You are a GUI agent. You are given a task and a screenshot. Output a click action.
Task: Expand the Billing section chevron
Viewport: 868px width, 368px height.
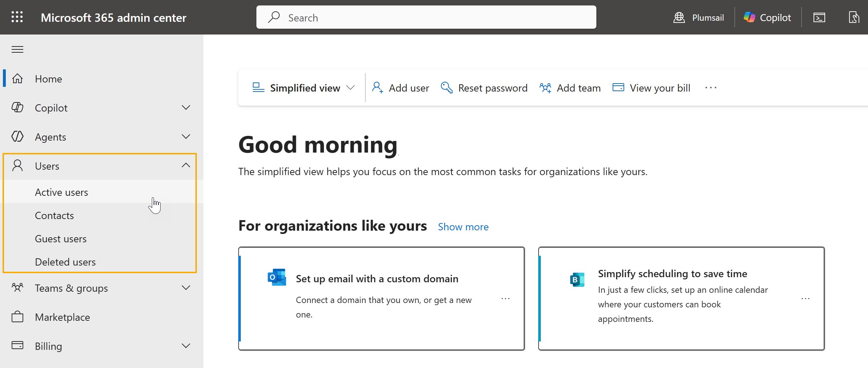(x=186, y=346)
